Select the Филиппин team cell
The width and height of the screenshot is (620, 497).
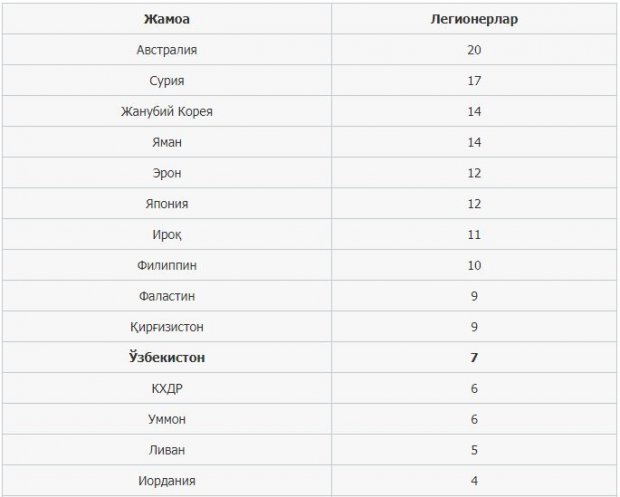(x=167, y=265)
